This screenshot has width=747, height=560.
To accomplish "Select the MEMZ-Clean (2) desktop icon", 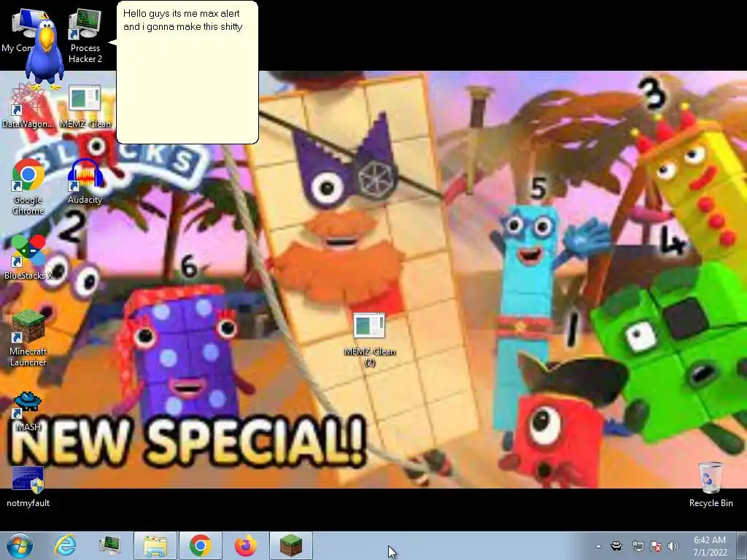I will (370, 340).
